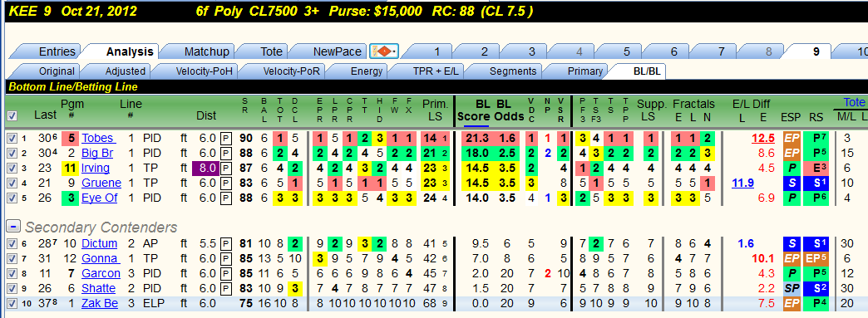Click the EP badge in Tobes row
This screenshot has width=868, height=318.
click(x=791, y=138)
